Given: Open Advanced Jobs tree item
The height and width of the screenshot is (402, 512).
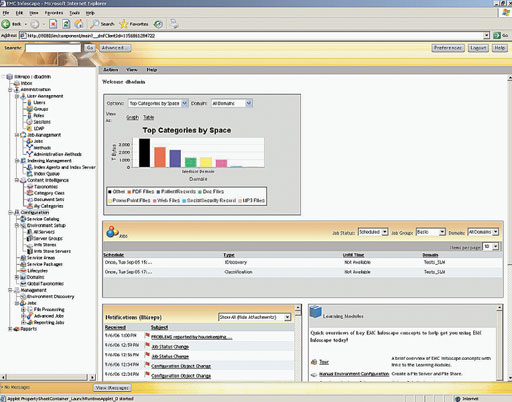Looking at the screenshot, I should (x=49, y=316).
